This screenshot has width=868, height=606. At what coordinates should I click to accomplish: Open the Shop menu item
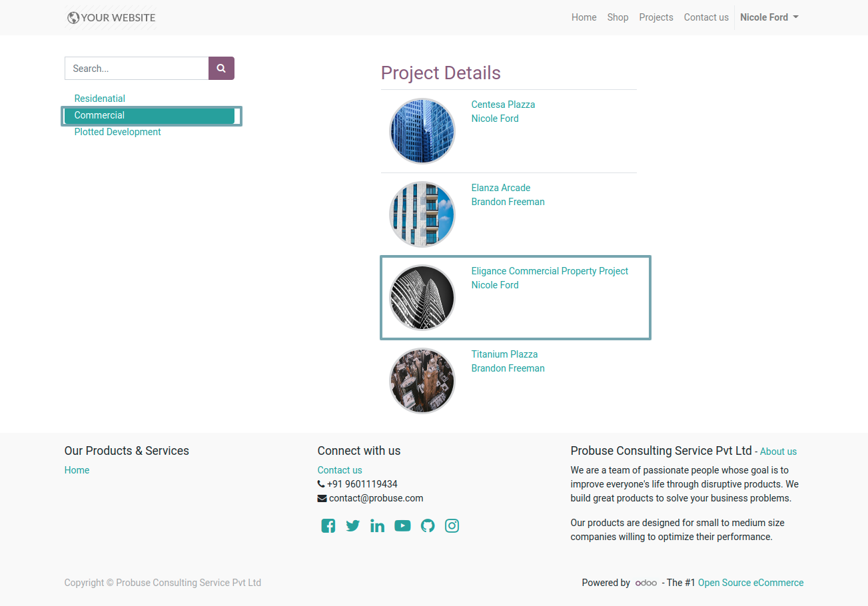click(x=618, y=17)
